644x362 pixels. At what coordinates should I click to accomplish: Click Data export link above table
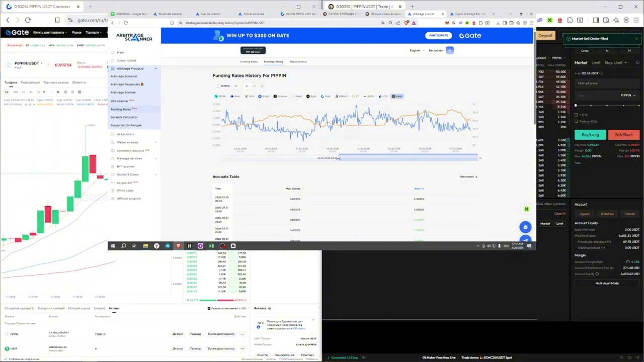click(468, 177)
